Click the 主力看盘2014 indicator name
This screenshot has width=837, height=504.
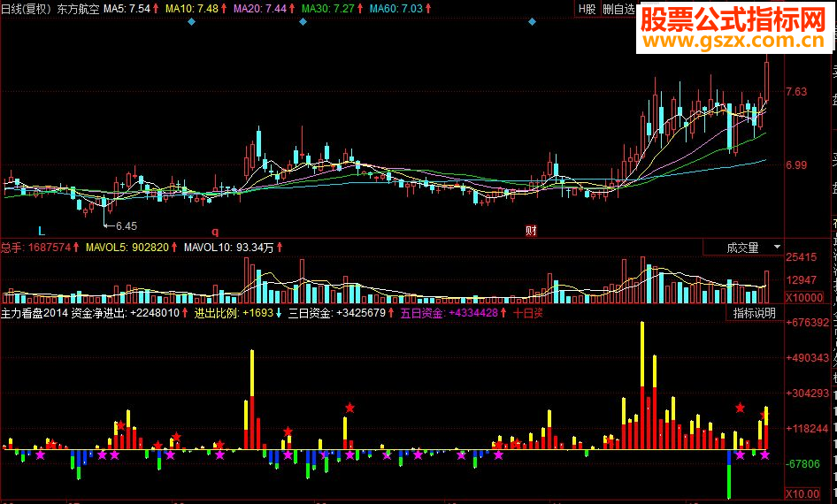pos(35,313)
